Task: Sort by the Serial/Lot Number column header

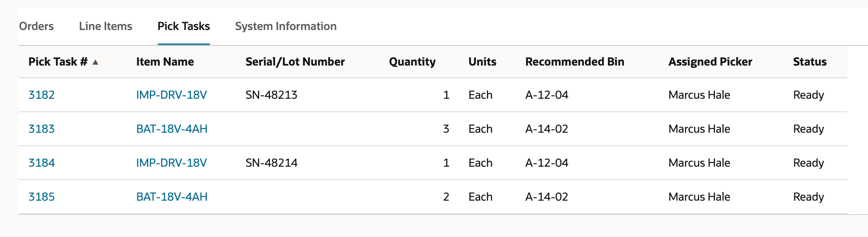Action: (x=295, y=62)
